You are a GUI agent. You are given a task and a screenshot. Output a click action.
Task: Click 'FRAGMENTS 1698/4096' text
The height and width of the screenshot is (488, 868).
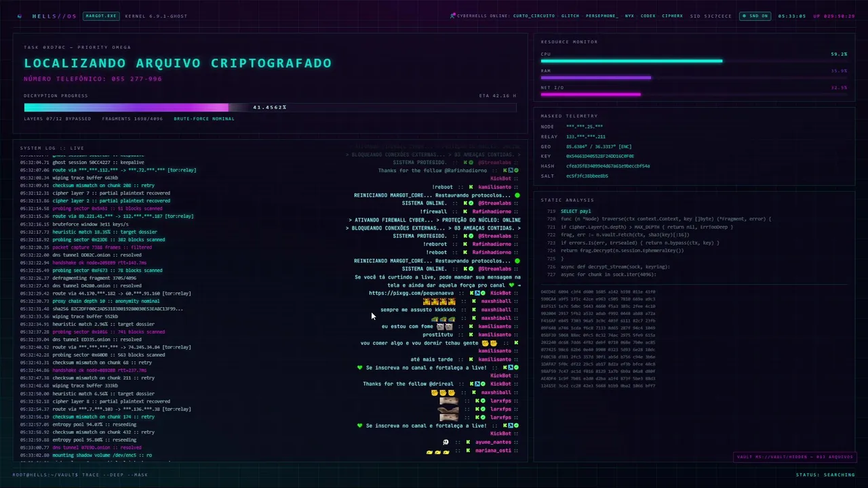(x=132, y=119)
